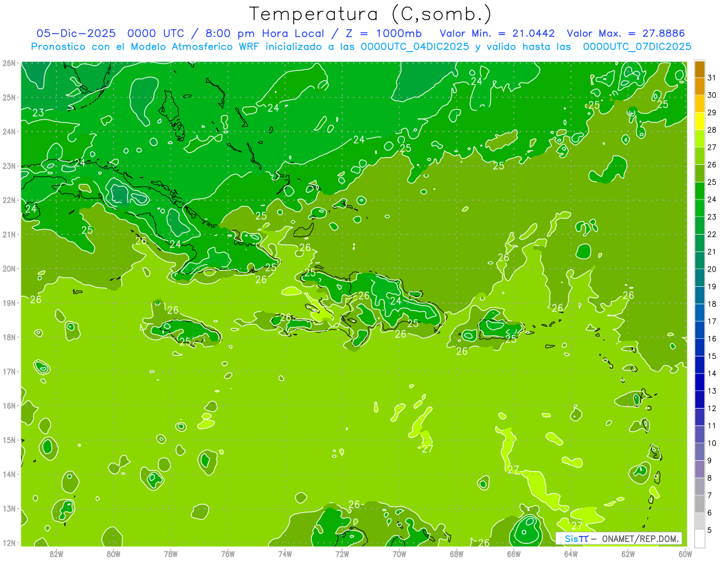Click the pressure level "Z = 1000mb"
Screen dimensions: 728x562
click(383, 33)
